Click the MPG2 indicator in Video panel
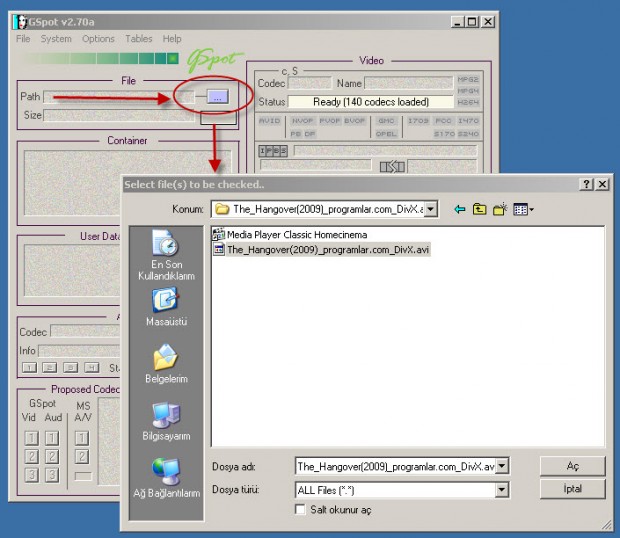Viewport: 620px width, 538px height. (x=468, y=79)
